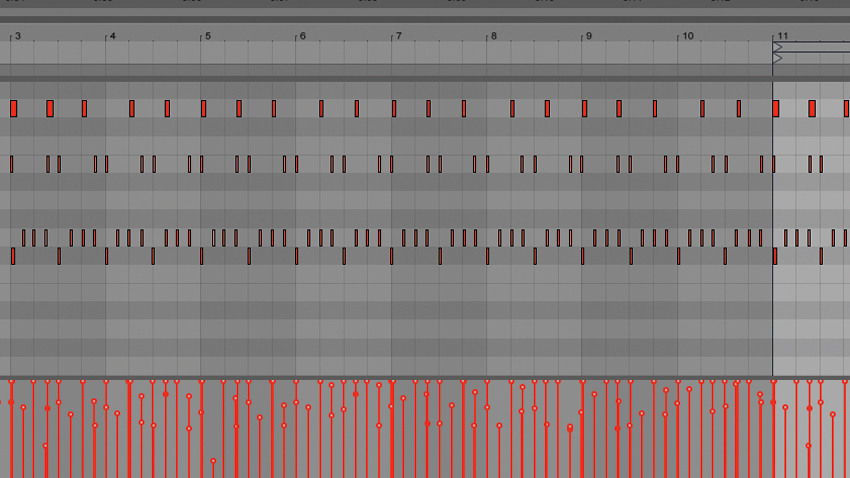Click bar 7 in the beat ruler
This screenshot has height=478, width=850.
[x=398, y=36]
